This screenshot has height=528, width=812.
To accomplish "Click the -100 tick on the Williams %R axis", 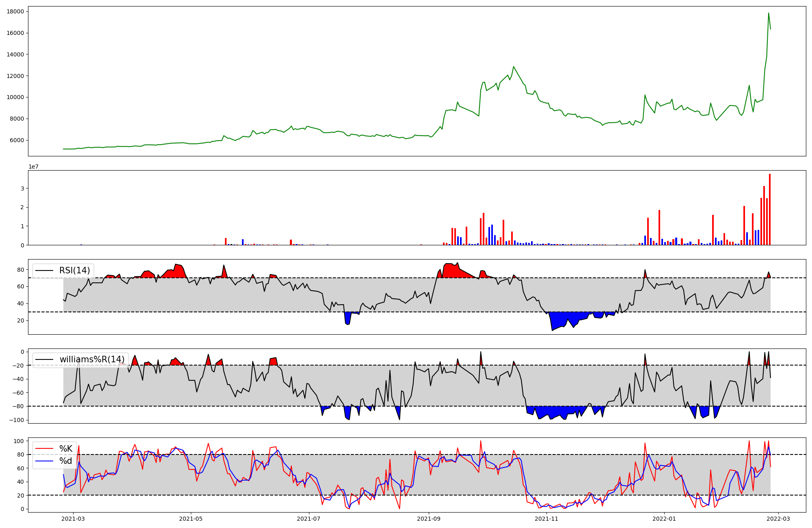I will tap(17, 420).
